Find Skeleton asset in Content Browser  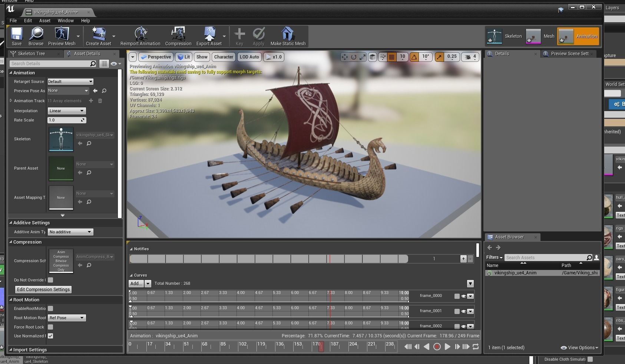89,143
